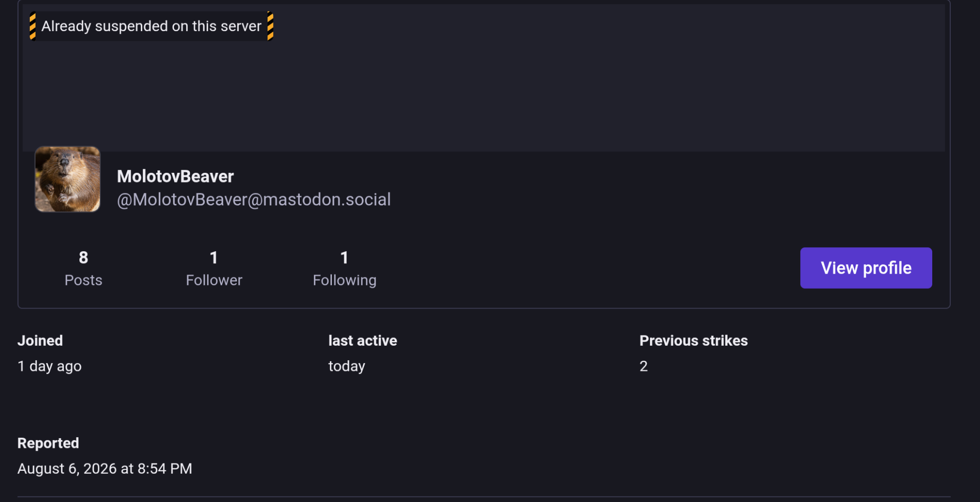Viewport: 980px width, 502px height.
Task: Click the Reported label
Action: (48, 443)
